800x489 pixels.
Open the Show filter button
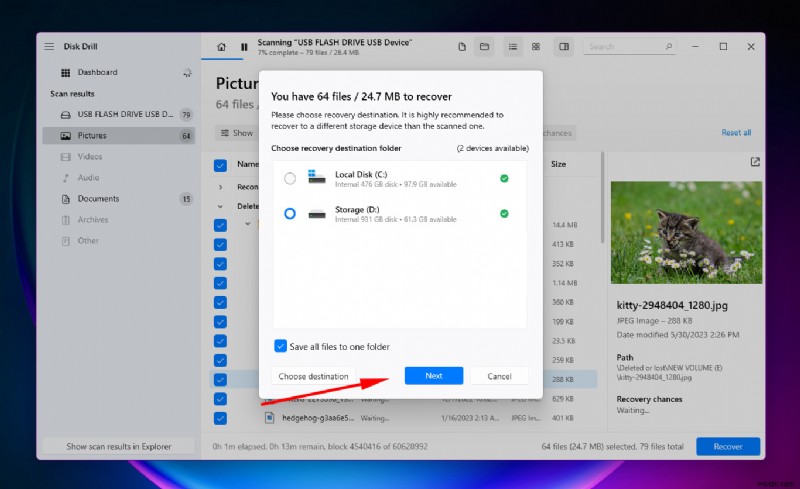pos(237,133)
